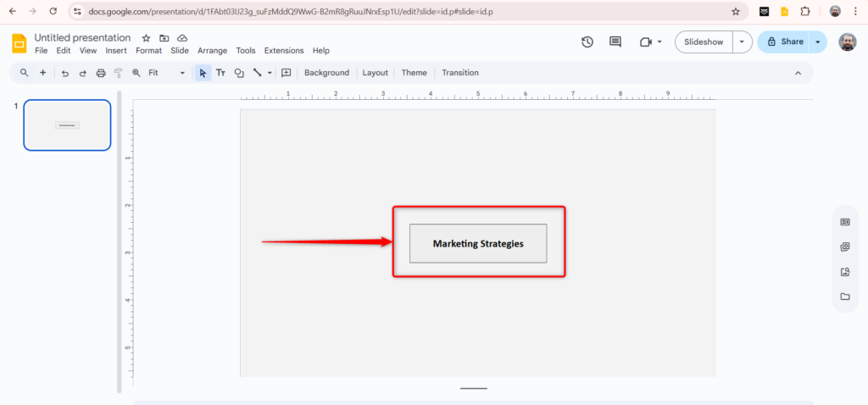Screen dimensions: 868x405
Task: Click the Add comment toolbar icon
Action: coord(286,73)
